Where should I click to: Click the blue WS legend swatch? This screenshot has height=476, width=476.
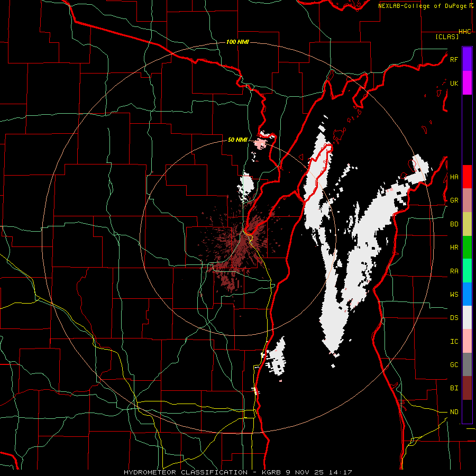467,294
